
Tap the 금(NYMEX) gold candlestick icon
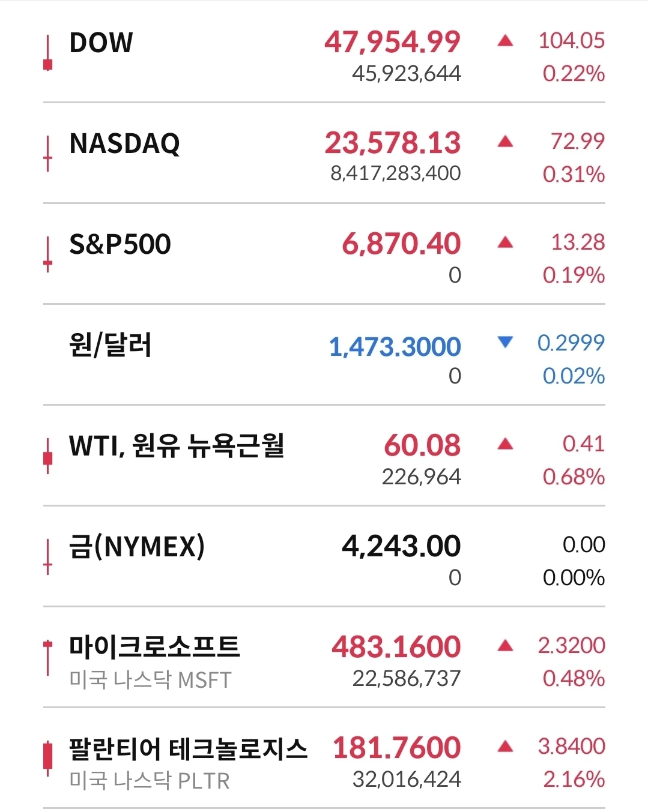(47, 558)
